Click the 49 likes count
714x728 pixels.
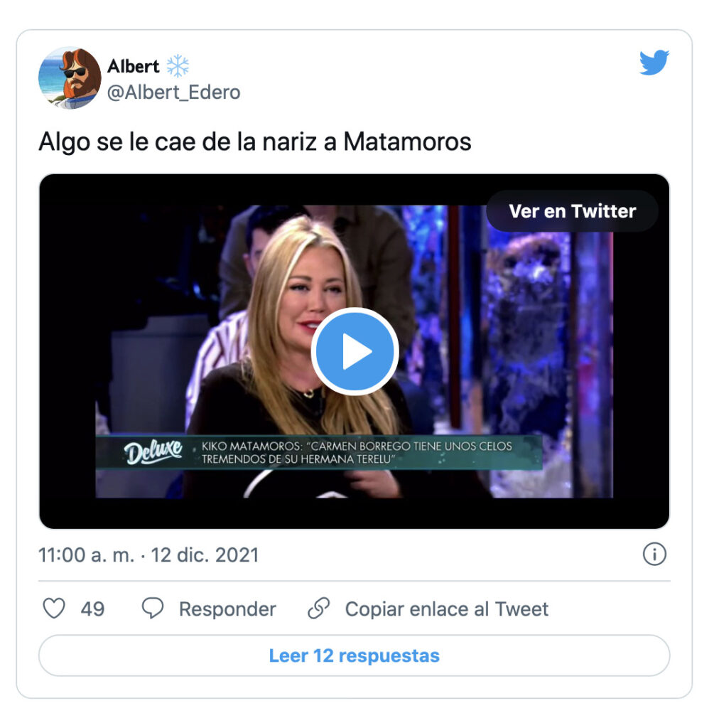pos(92,609)
